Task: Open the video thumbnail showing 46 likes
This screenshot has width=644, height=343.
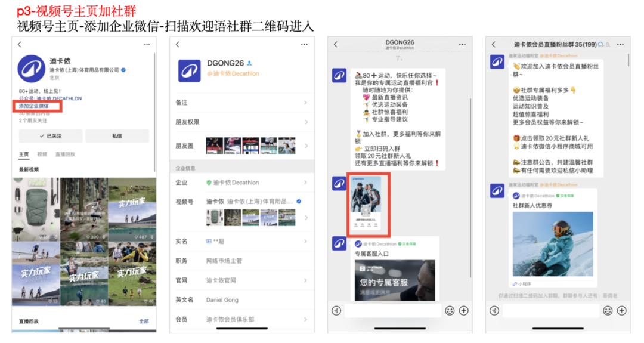Action: point(132,274)
